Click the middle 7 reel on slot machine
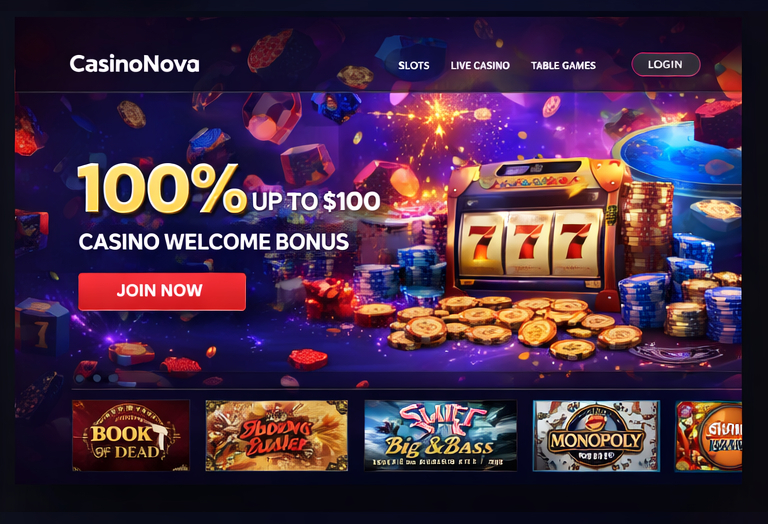Image resolution: width=768 pixels, height=524 pixels. pos(528,242)
